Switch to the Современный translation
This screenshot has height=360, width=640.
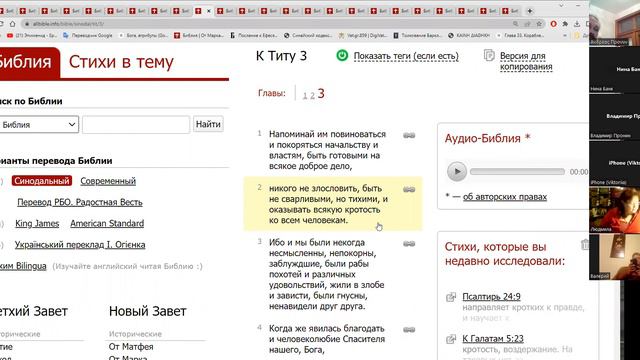tap(108, 181)
